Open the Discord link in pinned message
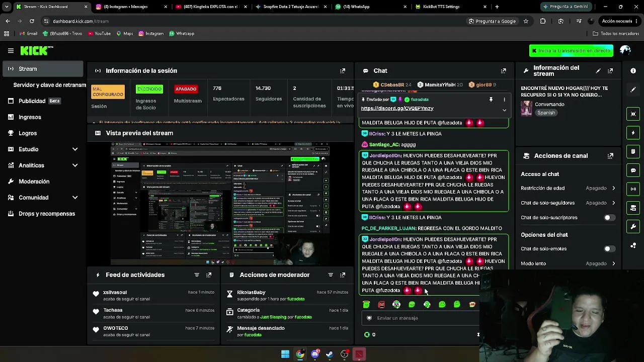This screenshot has width=644, height=362. click(x=397, y=109)
